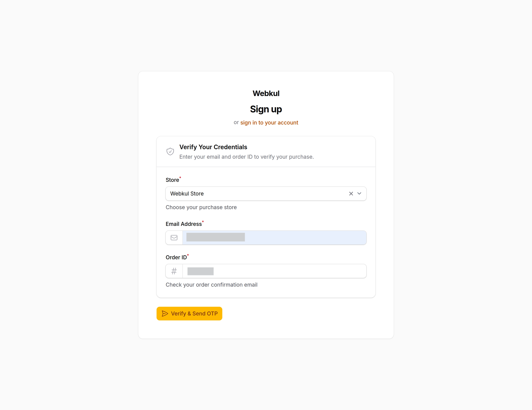Open the sign in to your account link
This screenshot has height=410, width=532.
[x=269, y=122]
